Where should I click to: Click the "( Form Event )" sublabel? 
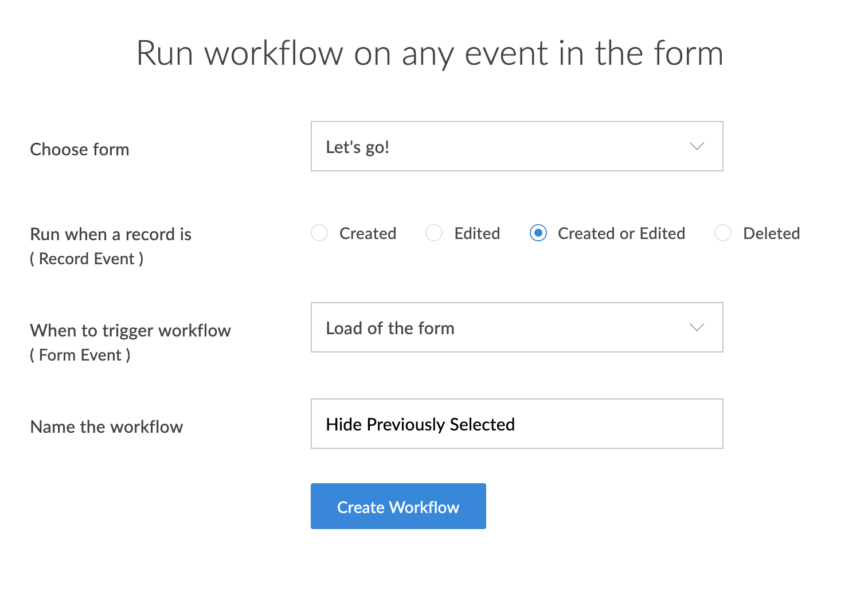coord(80,355)
